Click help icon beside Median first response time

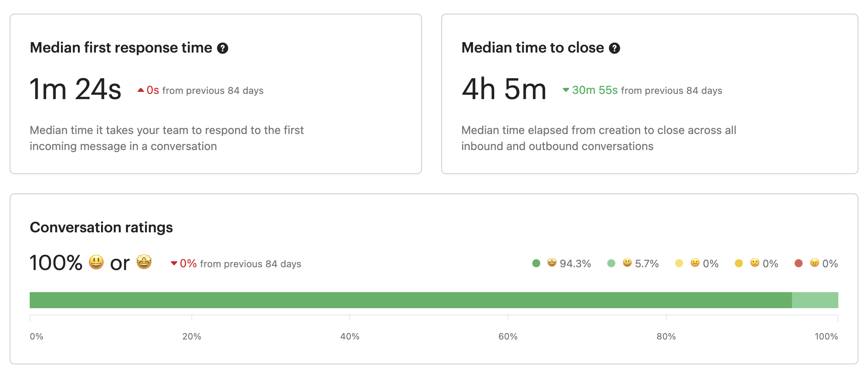tap(223, 49)
